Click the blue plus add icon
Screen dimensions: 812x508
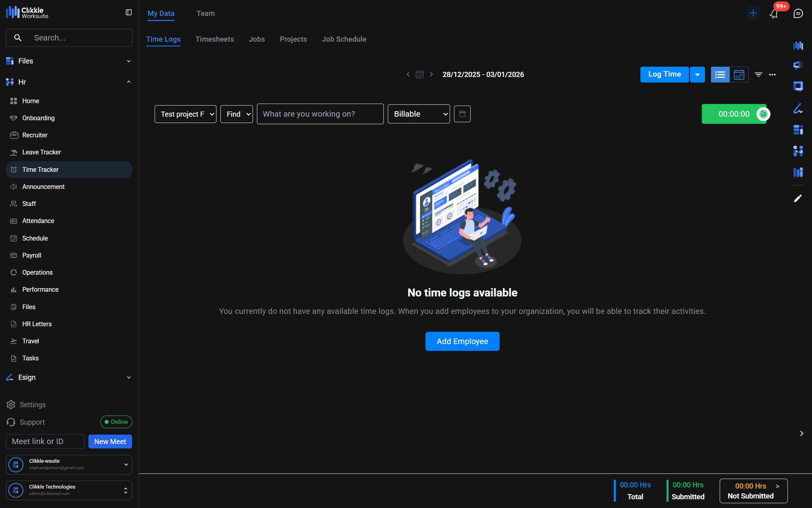coord(753,13)
